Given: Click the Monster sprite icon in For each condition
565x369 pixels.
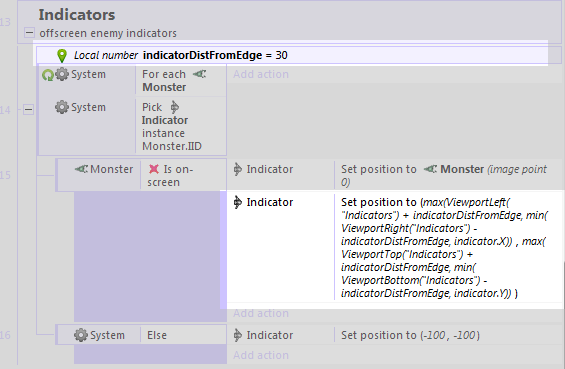Looking at the screenshot, I should (200, 74).
